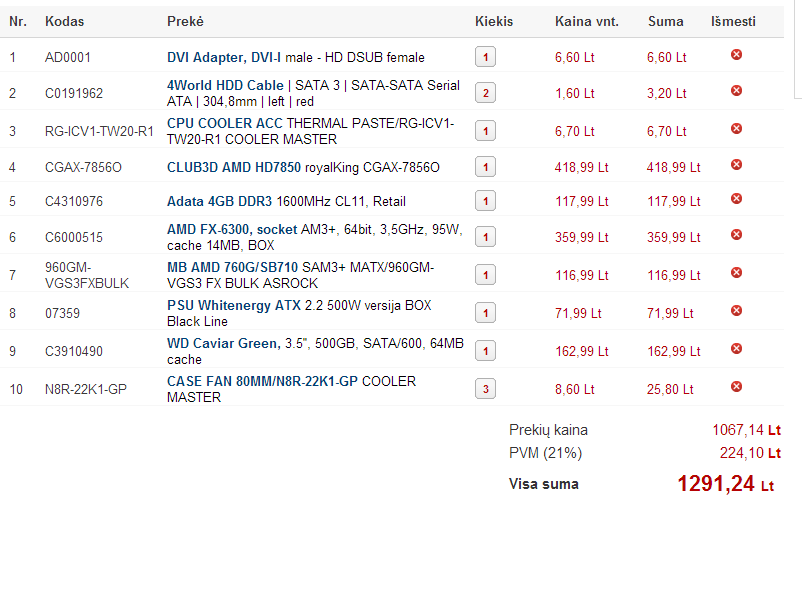Viewport: 802px width, 600px height.
Task: Delete the MB AMD 760G/SB710 motherboard row
Action: tap(736, 273)
